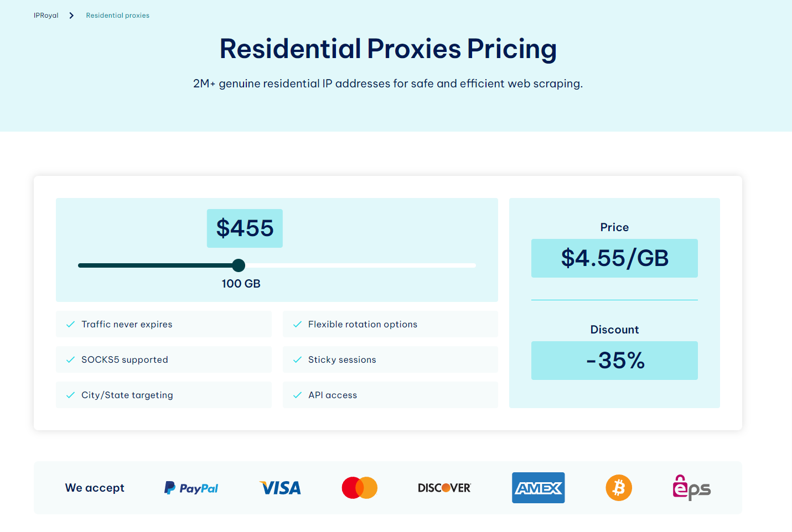Screen dimensions: 792x532
Task: Click the AMEX payment icon
Action: [538, 488]
